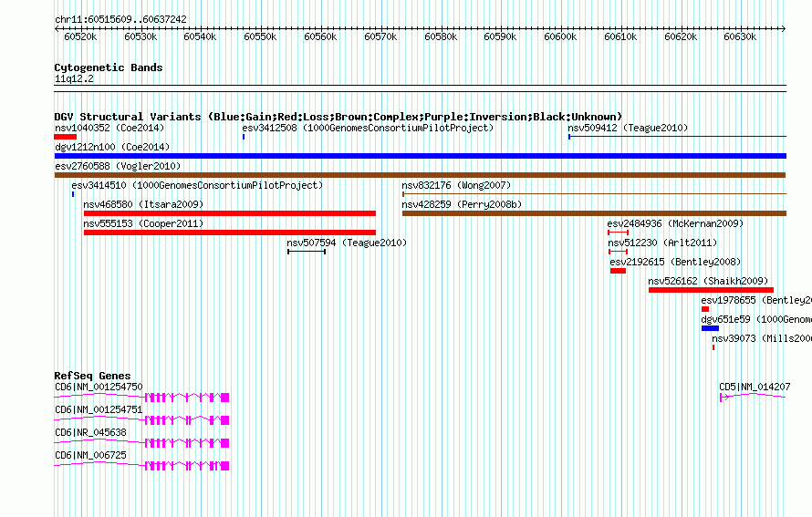Click the 60600k ruler tick
Screen dimensions: 812x517
point(560,36)
